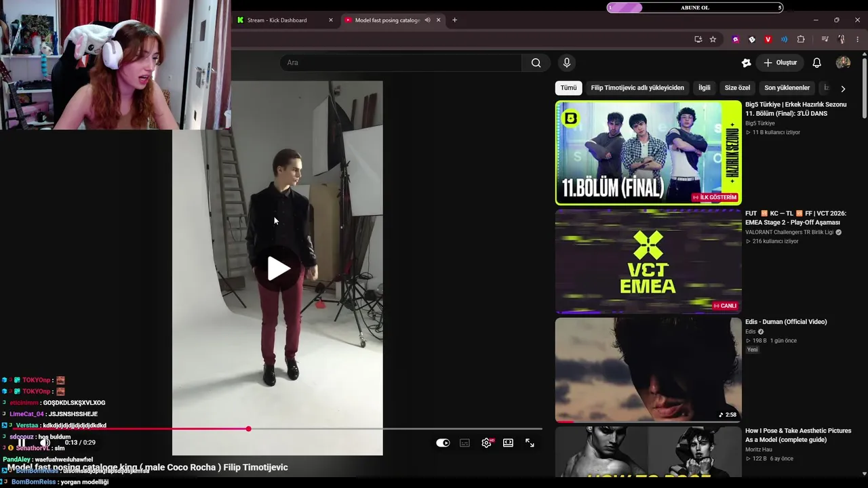Open 'Big5 Türkiye | Erkek Hazırlık Sezonu' title

(795, 109)
